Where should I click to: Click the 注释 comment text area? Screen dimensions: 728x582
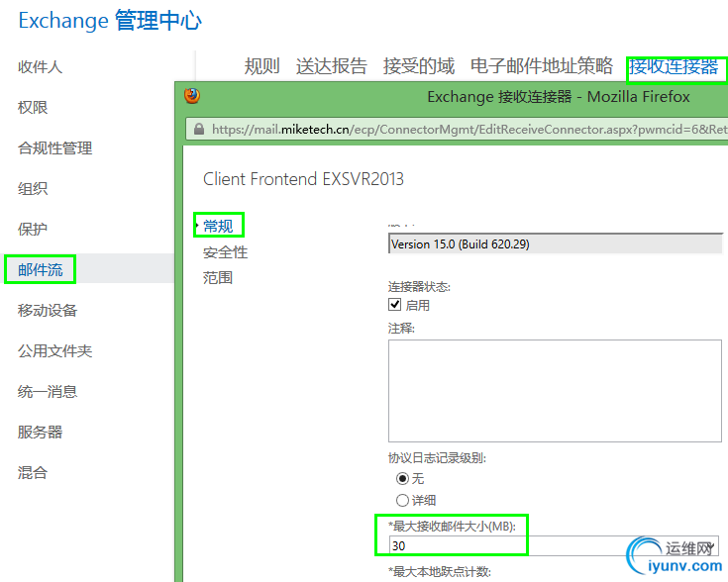tap(555, 391)
